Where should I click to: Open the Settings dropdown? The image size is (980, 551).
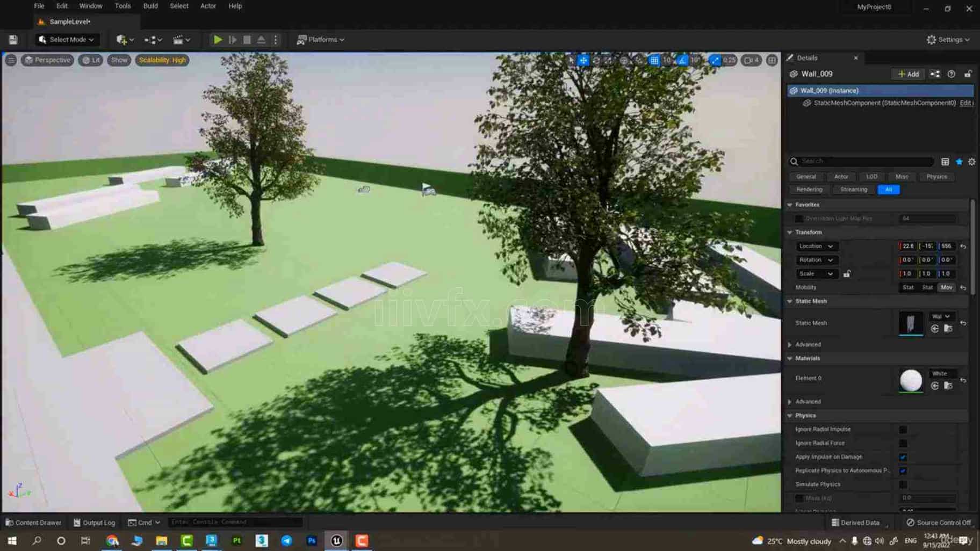tap(948, 40)
